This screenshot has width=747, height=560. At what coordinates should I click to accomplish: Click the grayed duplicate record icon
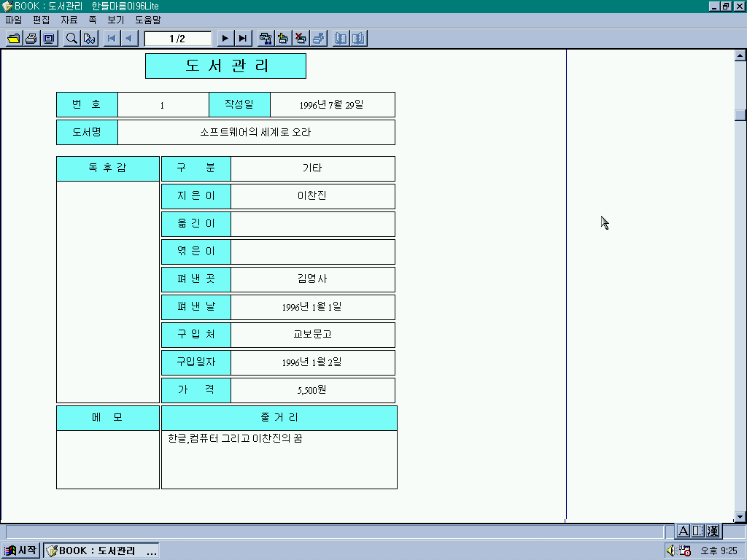coord(318,39)
